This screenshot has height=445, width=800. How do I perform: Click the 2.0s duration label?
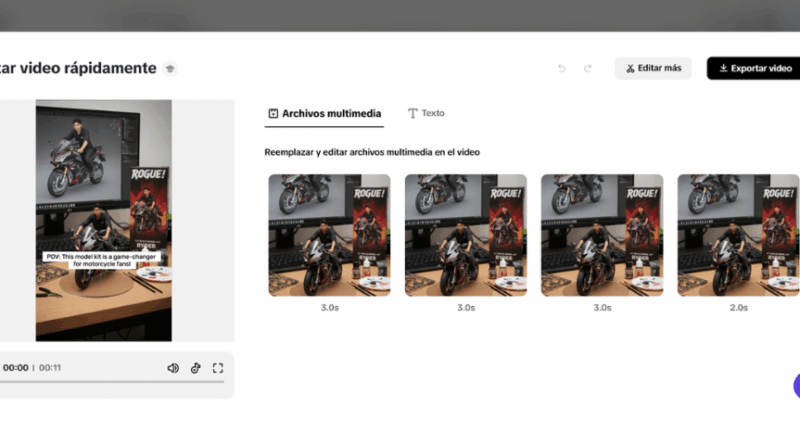(738, 308)
